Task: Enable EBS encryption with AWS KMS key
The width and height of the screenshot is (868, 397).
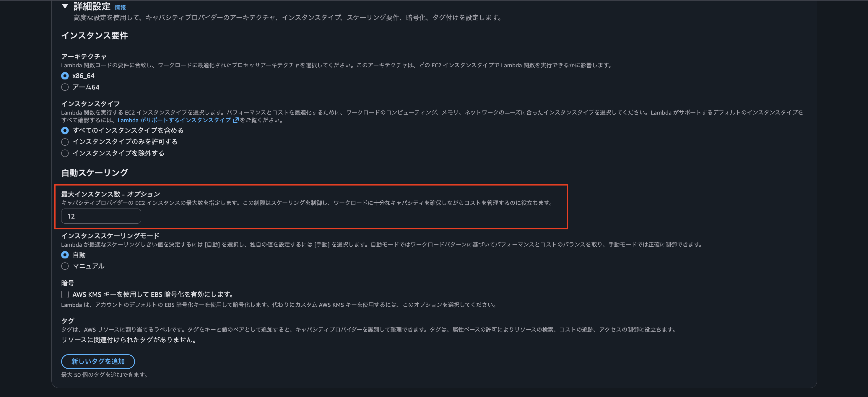Action: (x=65, y=294)
